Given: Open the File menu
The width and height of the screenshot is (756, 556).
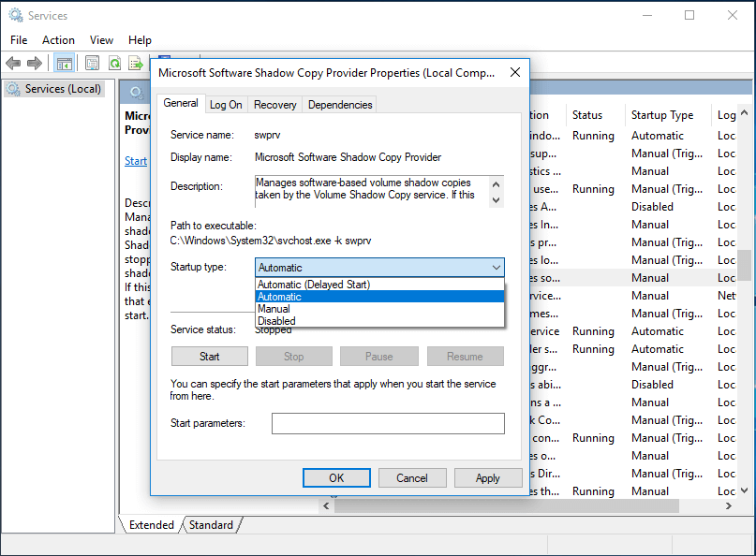Looking at the screenshot, I should tap(19, 40).
